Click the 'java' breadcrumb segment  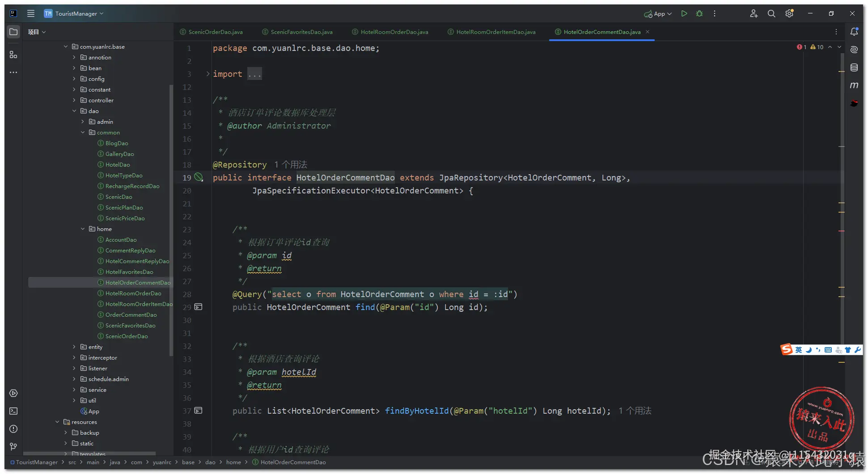click(x=115, y=462)
